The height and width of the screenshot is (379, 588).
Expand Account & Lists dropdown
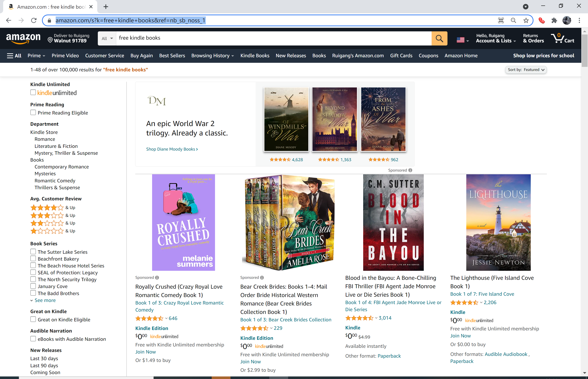click(x=496, y=38)
